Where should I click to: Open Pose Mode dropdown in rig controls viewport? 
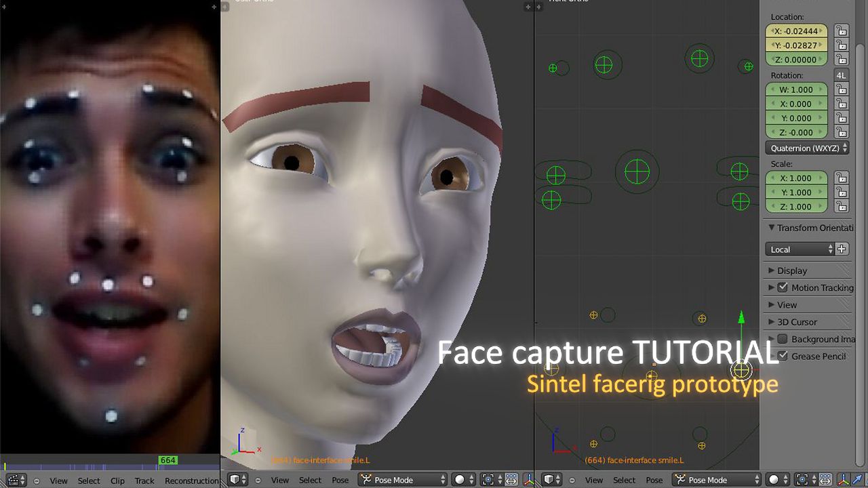pos(717,480)
